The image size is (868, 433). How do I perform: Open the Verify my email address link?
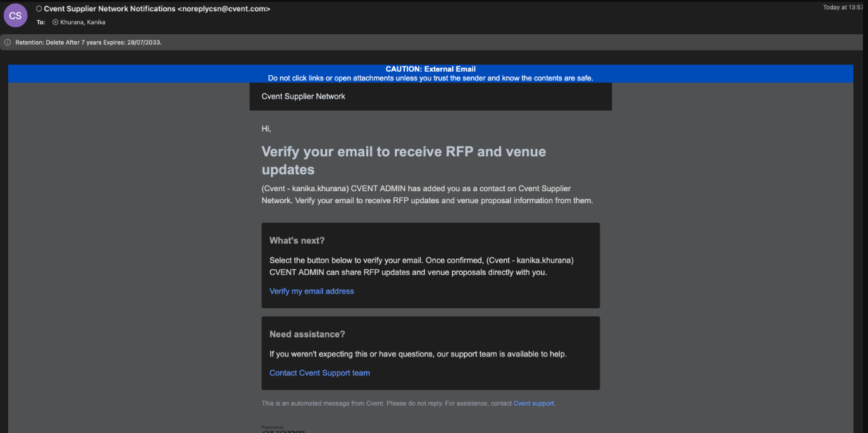(311, 291)
